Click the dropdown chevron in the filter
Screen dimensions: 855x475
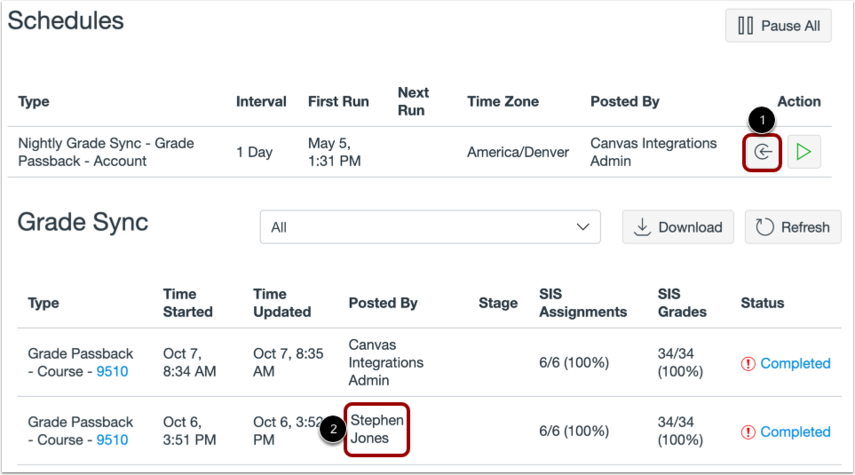coord(583,227)
